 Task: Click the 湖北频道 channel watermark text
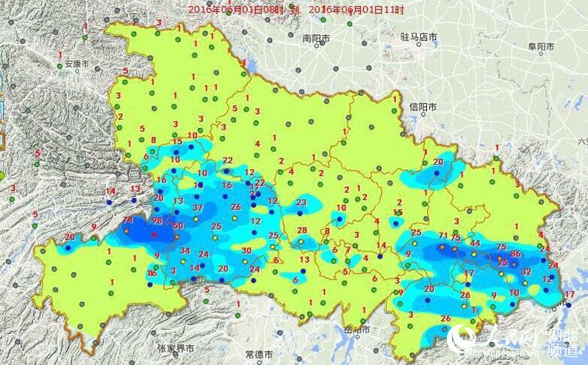coord(560,344)
